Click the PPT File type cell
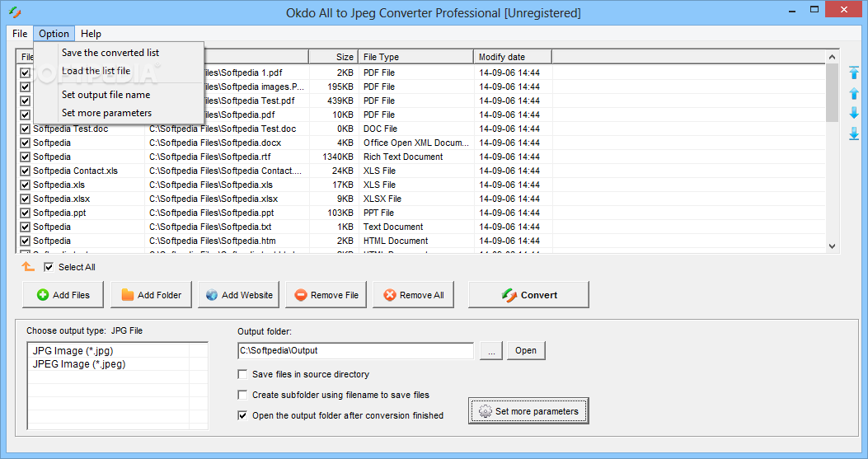 point(416,213)
